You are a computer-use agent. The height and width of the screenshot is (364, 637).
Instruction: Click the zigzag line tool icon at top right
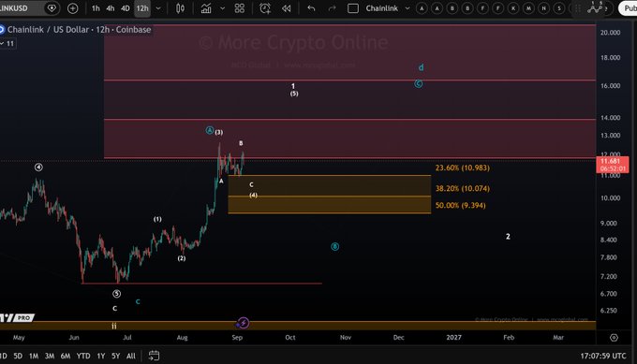pos(595,7)
